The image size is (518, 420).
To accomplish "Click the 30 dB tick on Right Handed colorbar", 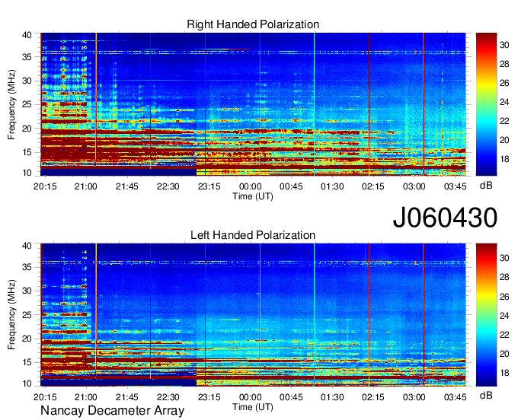I will coord(504,45).
